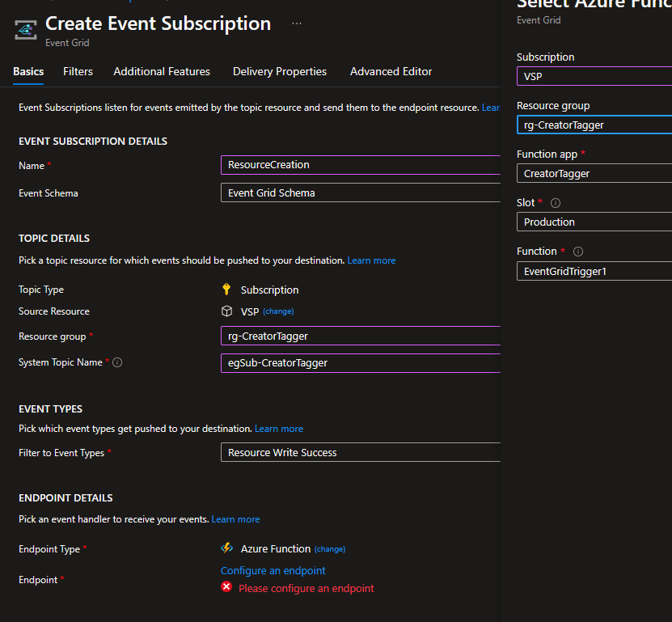Open the Delivery Properties tab
672x622 pixels.
(280, 71)
